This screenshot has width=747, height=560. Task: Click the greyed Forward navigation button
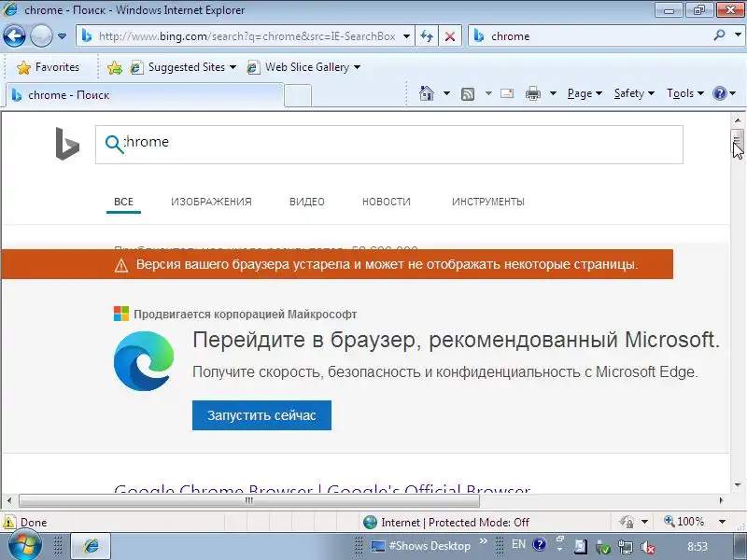pyautogui.click(x=41, y=35)
